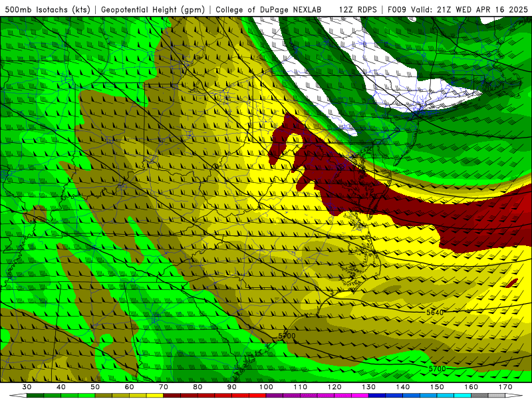The width and height of the screenshot is (532, 399).
Task: Click the 80 value on the color scale
Action: (198, 387)
